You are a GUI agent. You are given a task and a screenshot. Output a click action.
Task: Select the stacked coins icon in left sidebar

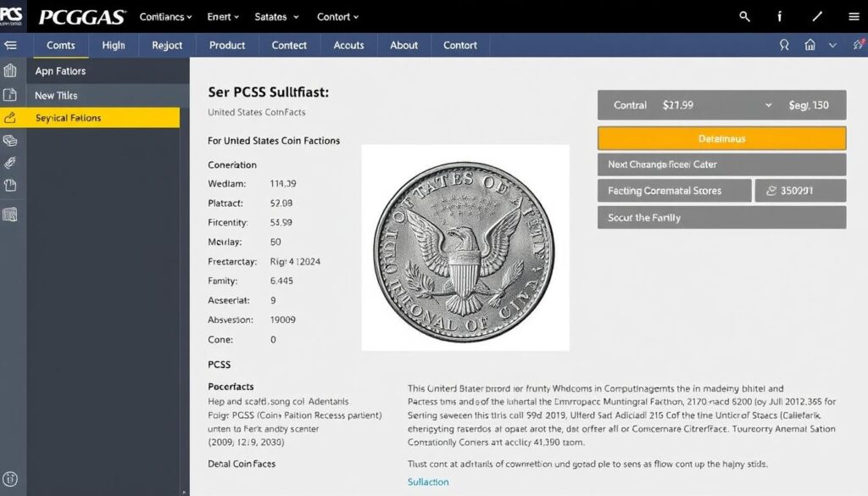click(x=11, y=141)
